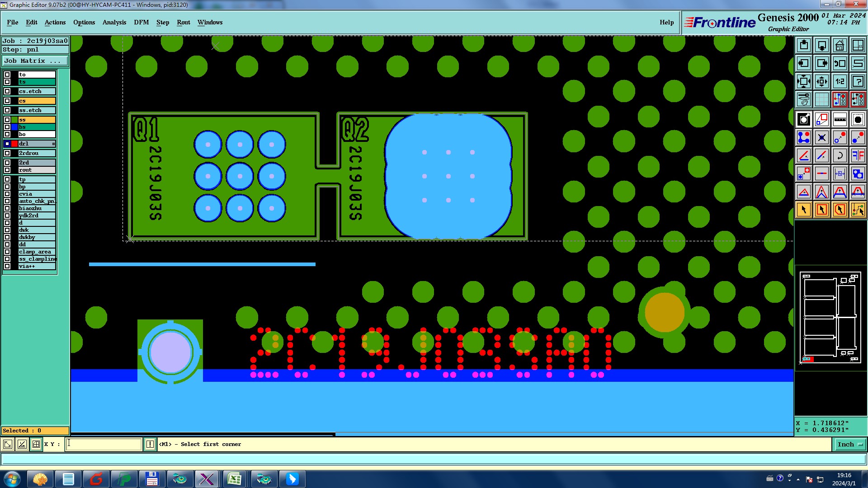Image resolution: width=868 pixels, height=488 pixels.
Task: Click the question mark help icon
Action: click(x=858, y=81)
